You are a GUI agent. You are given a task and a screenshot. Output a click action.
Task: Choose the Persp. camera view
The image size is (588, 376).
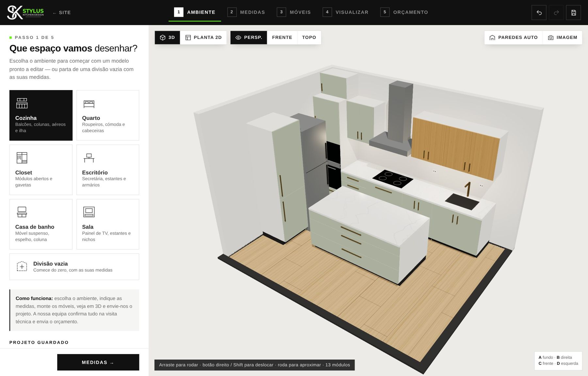[249, 38]
